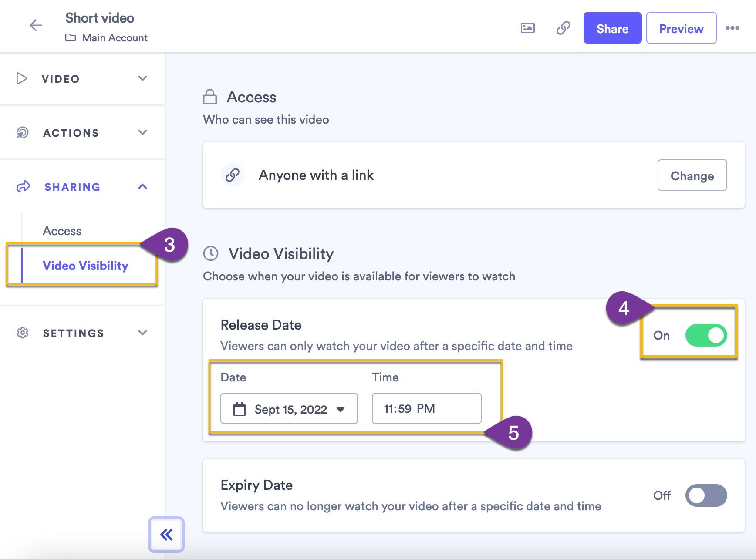Image resolution: width=756 pixels, height=559 pixels.
Task: Open the thumbnail image icon
Action: [527, 28]
